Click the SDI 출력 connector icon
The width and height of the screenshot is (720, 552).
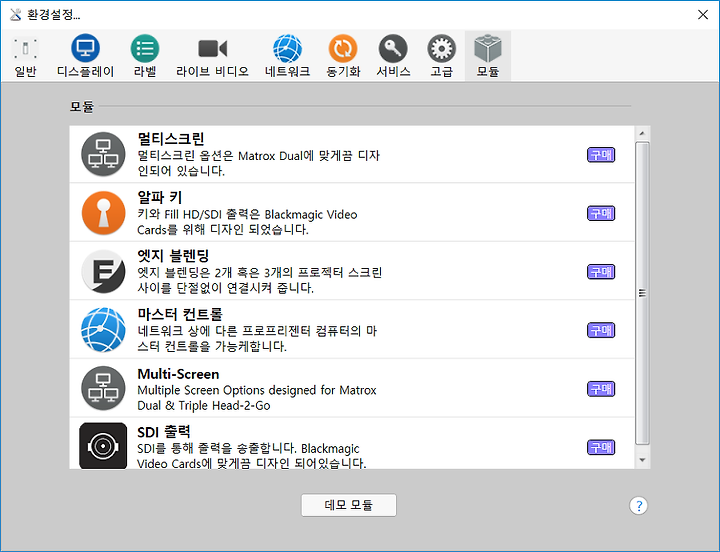(x=103, y=446)
